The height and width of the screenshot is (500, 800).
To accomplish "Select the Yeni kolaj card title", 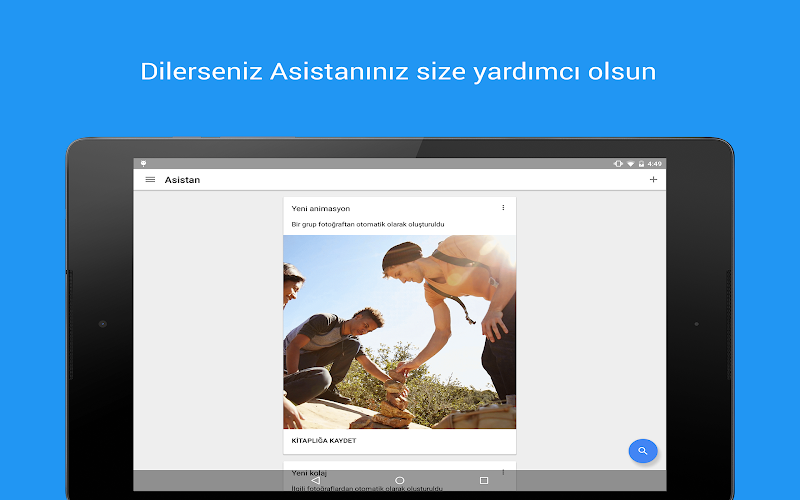I will [309, 473].
